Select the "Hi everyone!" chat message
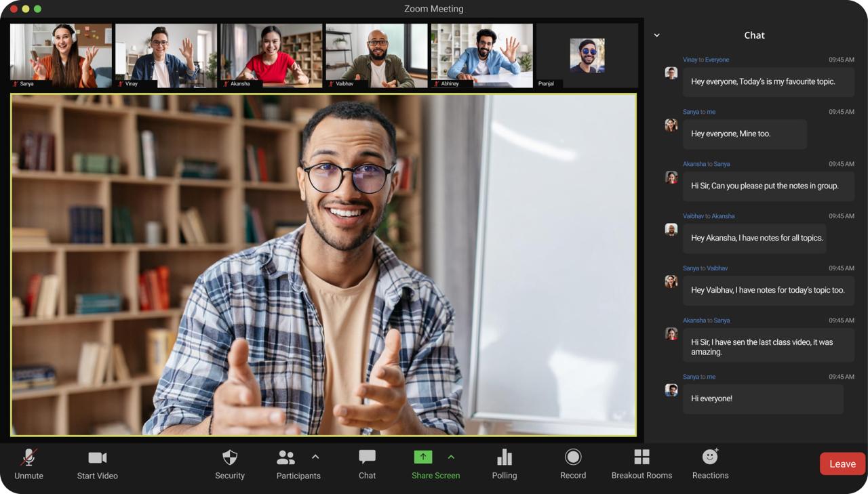 coord(763,399)
